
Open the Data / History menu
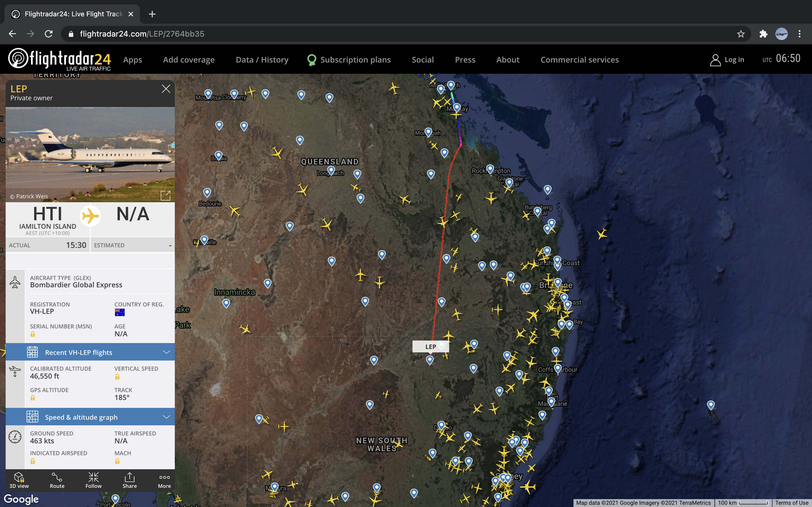tap(262, 60)
